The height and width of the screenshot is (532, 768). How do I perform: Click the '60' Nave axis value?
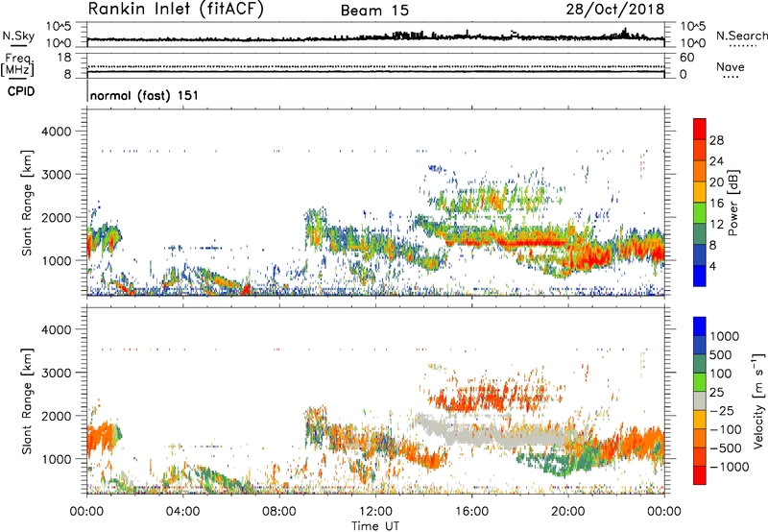[x=686, y=58]
